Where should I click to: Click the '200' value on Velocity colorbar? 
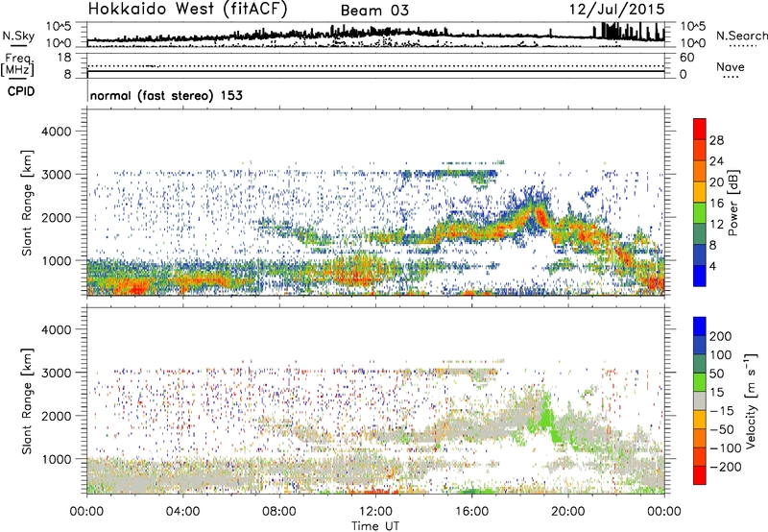[721, 336]
